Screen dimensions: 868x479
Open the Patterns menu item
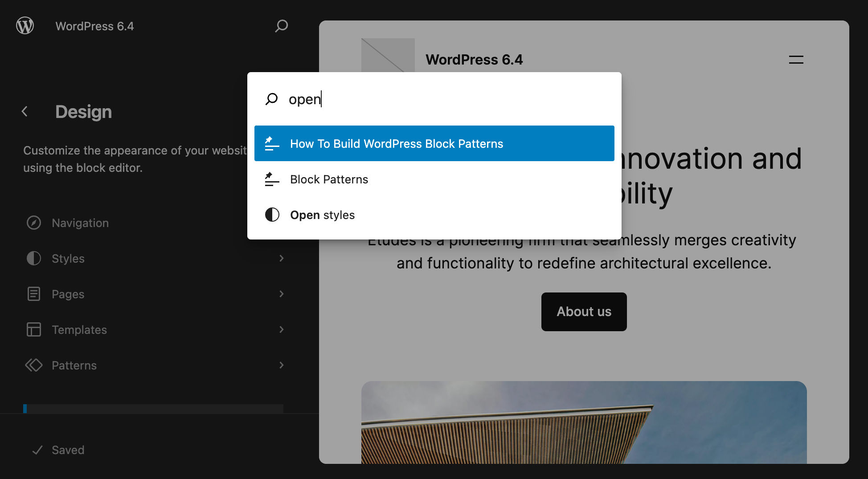(x=74, y=365)
